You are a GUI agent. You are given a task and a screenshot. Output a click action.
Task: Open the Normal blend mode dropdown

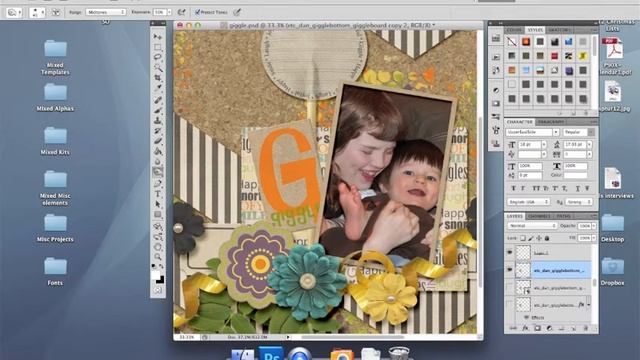pyautogui.click(x=532, y=226)
